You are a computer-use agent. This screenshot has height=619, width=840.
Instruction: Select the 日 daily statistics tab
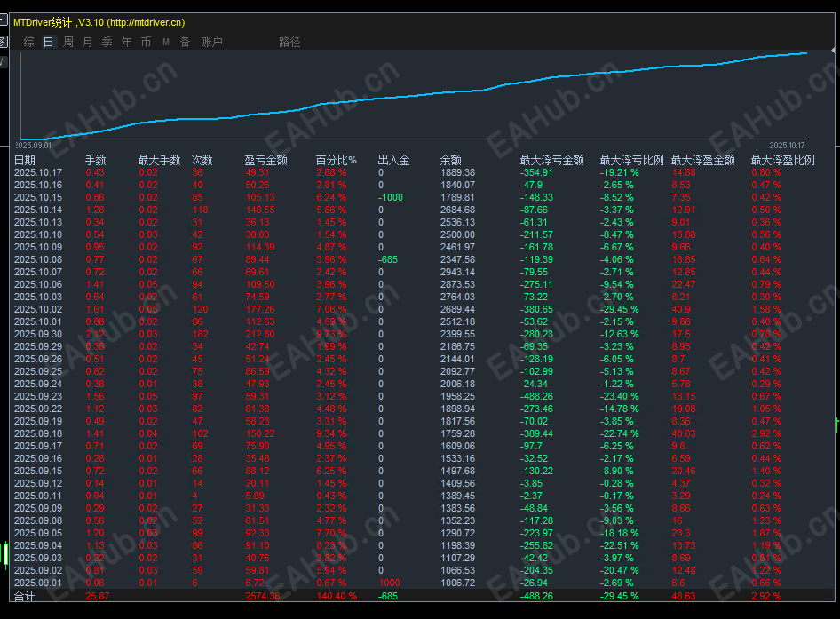click(48, 42)
